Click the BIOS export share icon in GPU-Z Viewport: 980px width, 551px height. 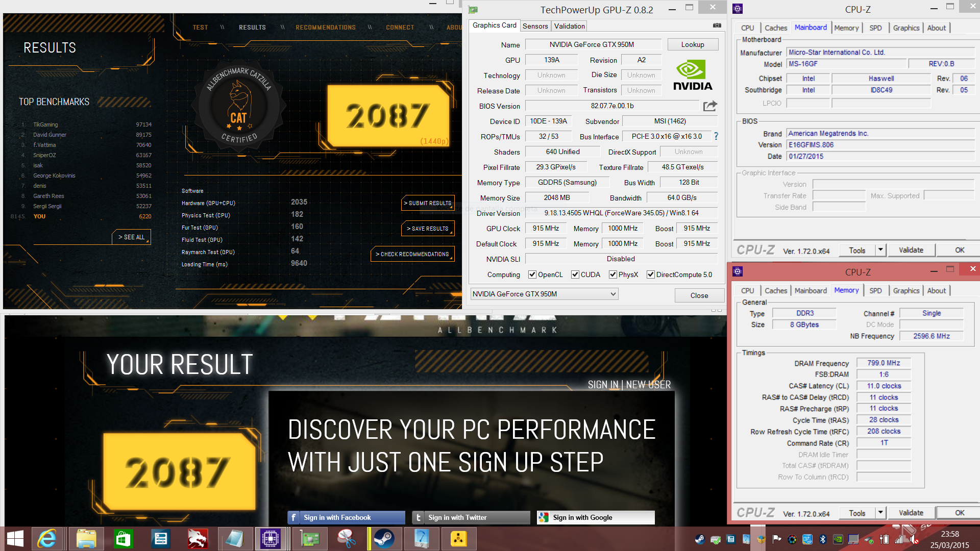click(x=710, y=106)
